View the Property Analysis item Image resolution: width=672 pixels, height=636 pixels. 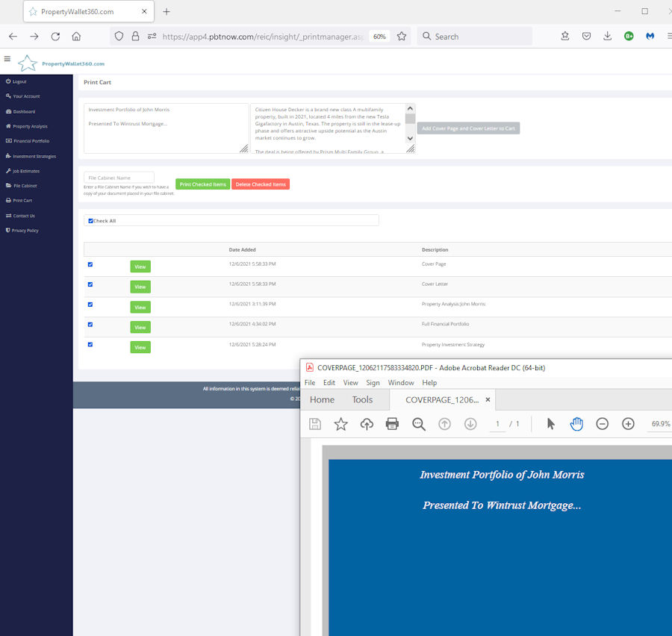[x=140, y=308]
